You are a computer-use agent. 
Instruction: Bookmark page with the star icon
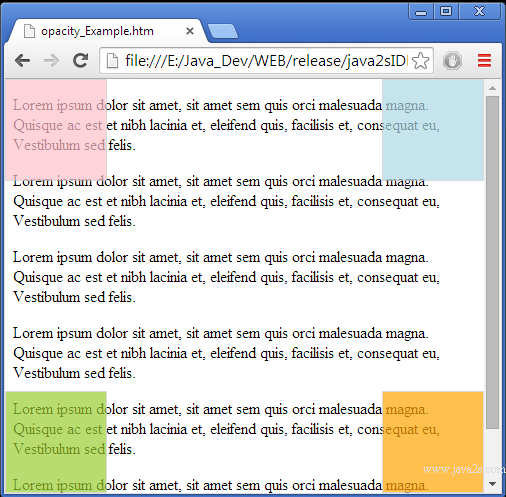[420, 61]
